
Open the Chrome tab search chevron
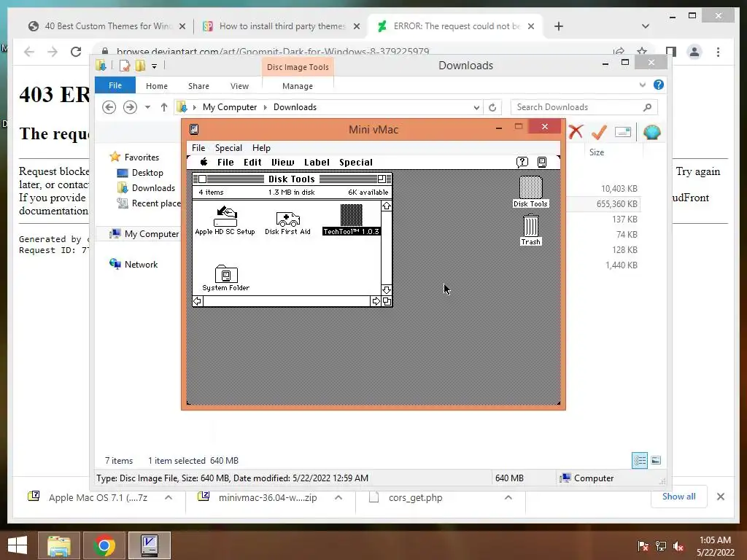click(646, 26)
